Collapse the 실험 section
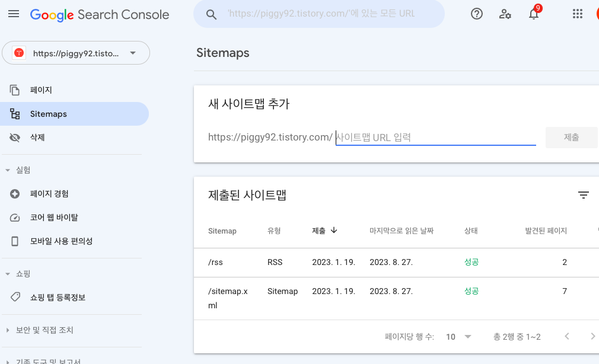599x364 pixels. pos(8,170)
